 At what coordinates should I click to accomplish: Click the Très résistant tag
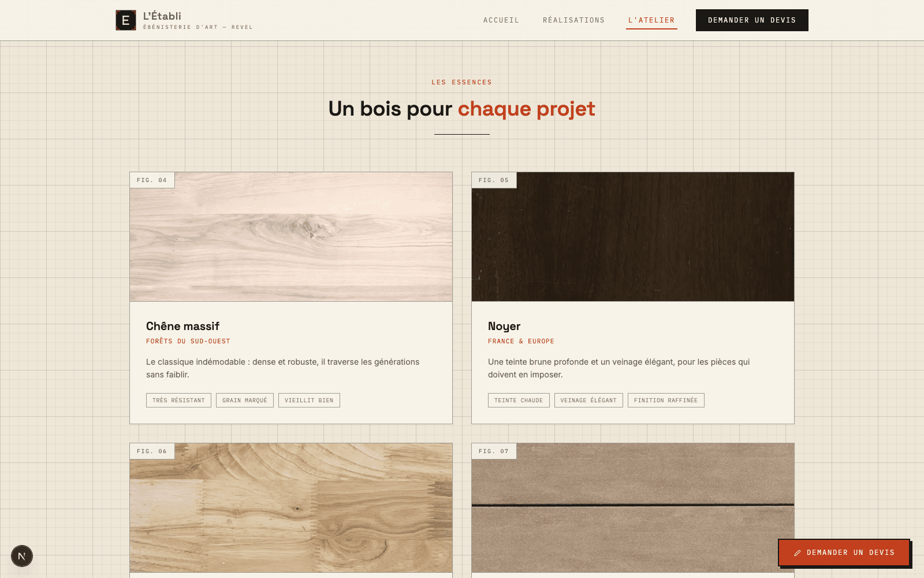pyautogui.click(x=178, y=401)
